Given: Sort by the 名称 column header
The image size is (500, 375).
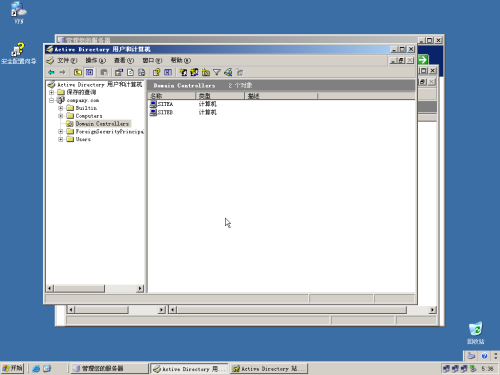Looking at the screenshot, I should coord(171,96).
